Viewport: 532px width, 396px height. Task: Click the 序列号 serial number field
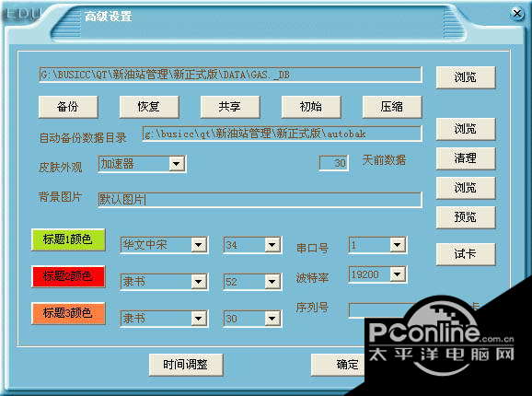click(x=383, y=309)
